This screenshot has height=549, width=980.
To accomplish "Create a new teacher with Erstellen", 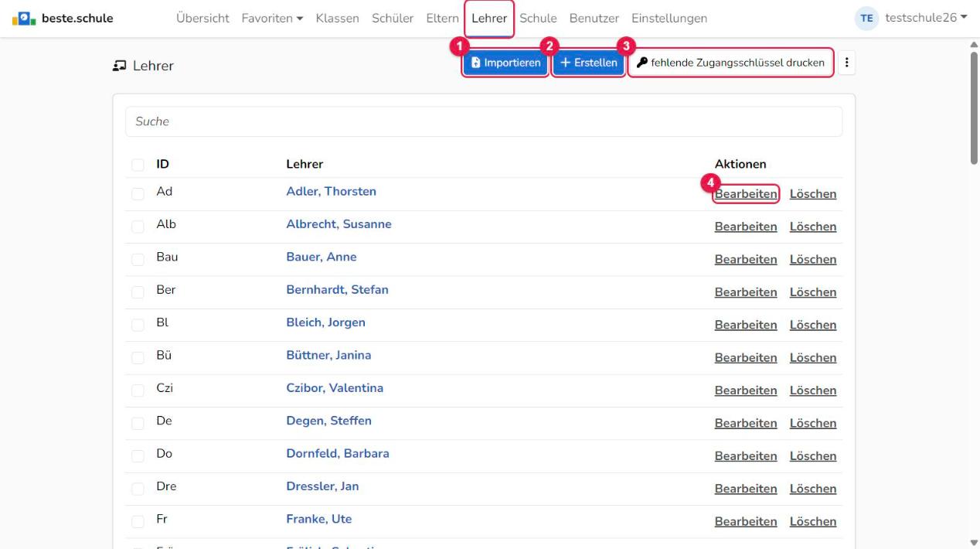I will coord(589,63).
